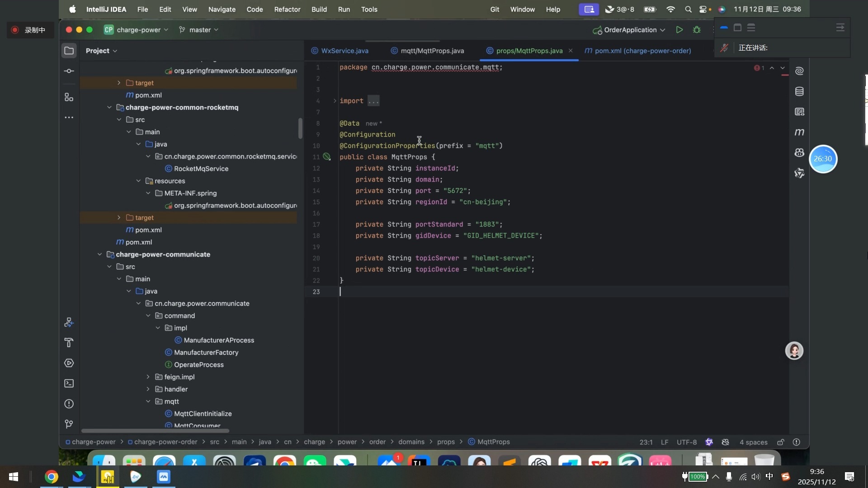Open the master branch dropdown

199,30
